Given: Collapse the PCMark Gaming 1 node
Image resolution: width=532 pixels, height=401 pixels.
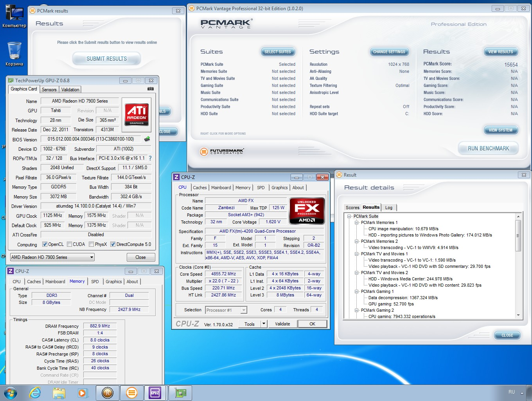Looking at the screenshot, I should pos(357,291).
